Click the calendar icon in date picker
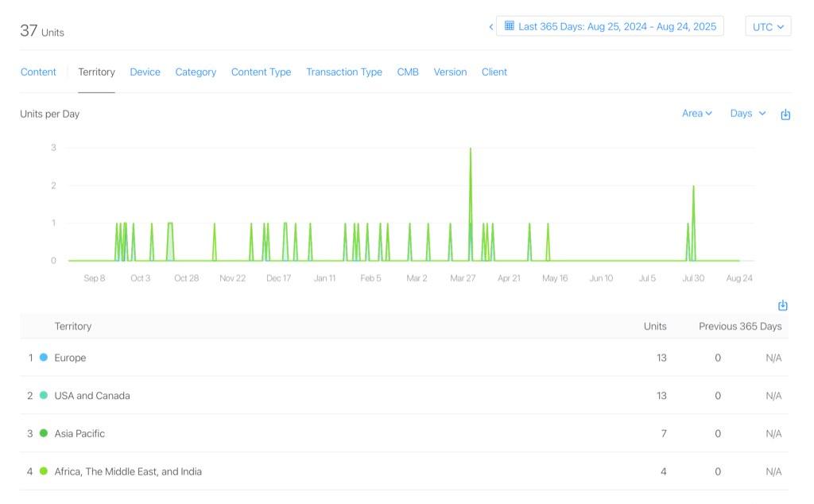 [510, 26]
